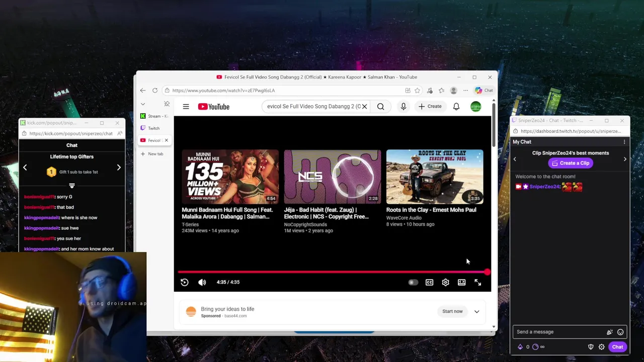
Task: Collapse the vertical tabs with the chevron
Action: (143, 104)
